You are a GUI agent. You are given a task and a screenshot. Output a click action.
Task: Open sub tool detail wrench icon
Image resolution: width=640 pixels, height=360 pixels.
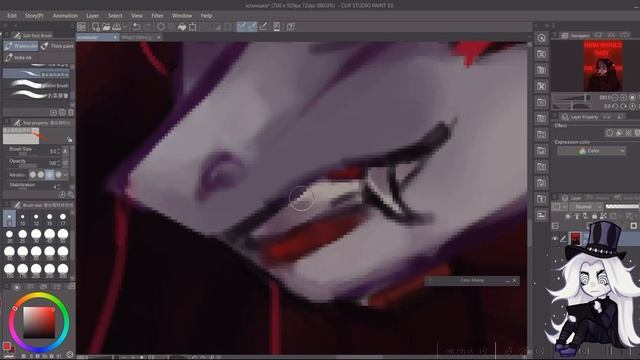coord(71,195)
